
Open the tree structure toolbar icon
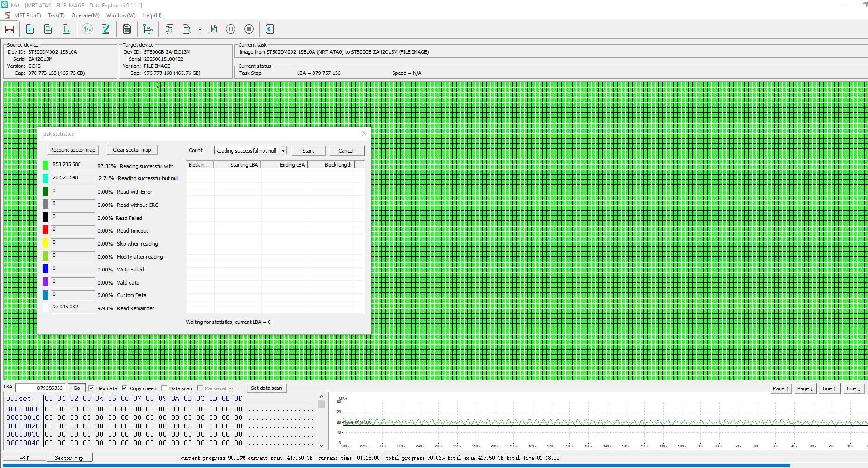point(148,29)
